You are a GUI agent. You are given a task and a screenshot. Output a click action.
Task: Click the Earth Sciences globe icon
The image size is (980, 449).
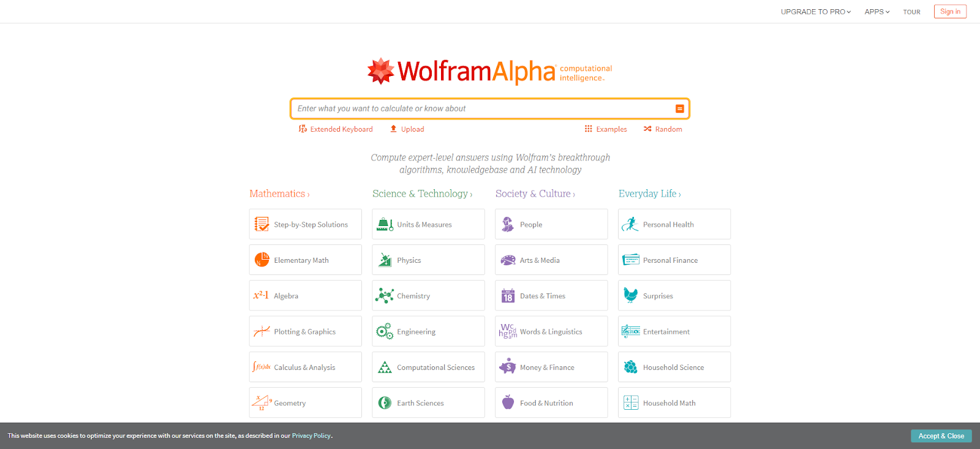[x=385, y=402]
